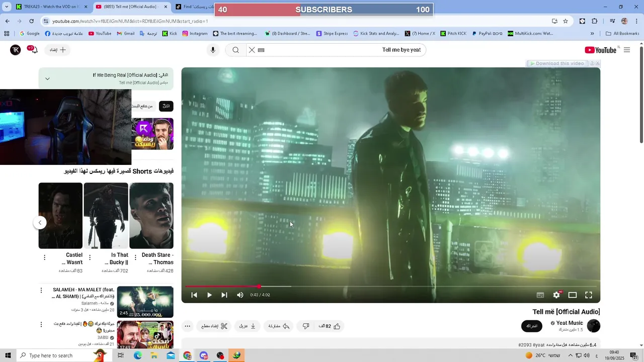Image resolution: width=644 pixels, height=362 pixels.
Task: Open Microsoft Edge from taskbar
Action: coord(137,355)
